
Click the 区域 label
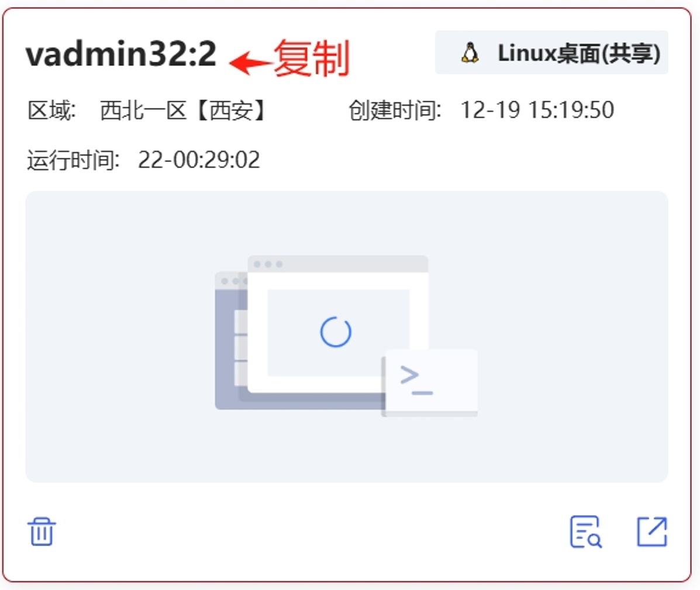(x=51, y=111)
